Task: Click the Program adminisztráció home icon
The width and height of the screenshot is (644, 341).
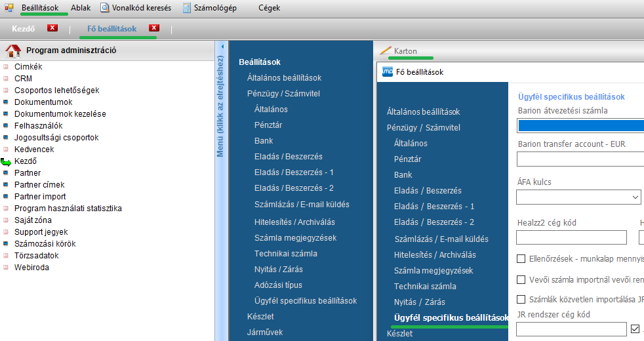Action: point(13,50)
